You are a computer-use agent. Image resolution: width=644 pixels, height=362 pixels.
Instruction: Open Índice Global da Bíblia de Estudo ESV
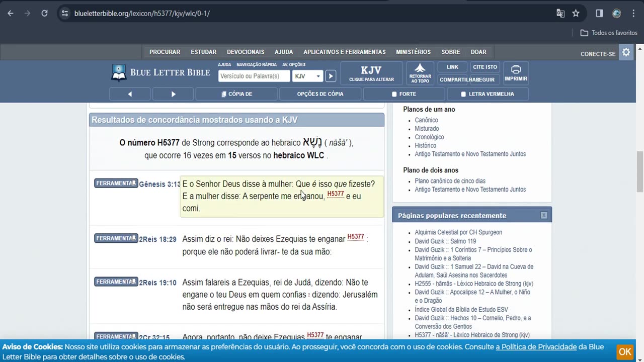[x=461, y=310]
